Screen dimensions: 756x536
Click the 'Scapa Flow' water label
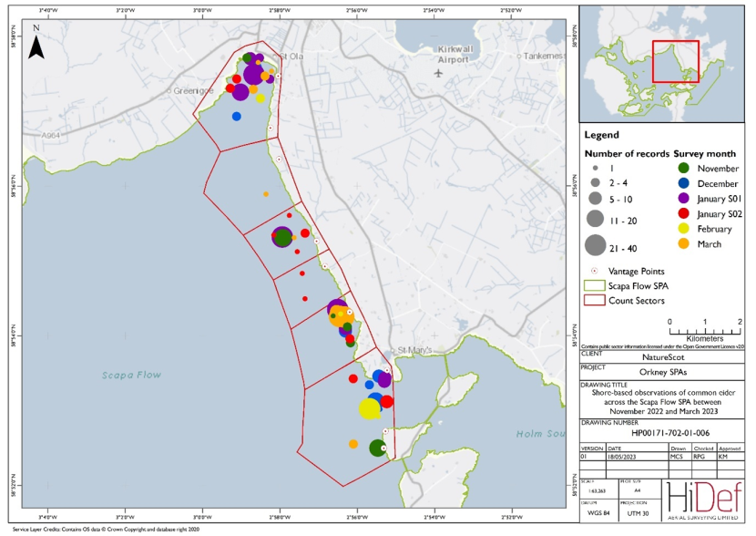click(x=131, y=375)
